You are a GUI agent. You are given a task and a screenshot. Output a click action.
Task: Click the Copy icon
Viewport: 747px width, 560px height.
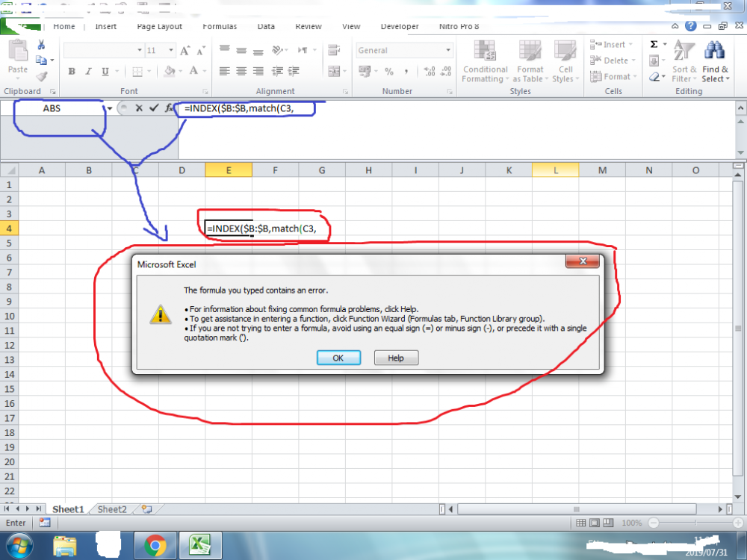41,60
